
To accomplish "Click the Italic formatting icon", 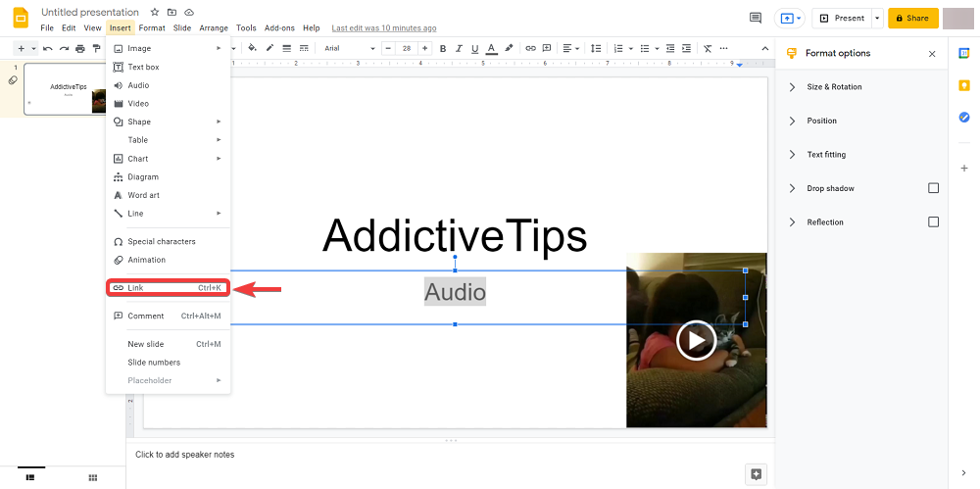I will coord(459,48).
